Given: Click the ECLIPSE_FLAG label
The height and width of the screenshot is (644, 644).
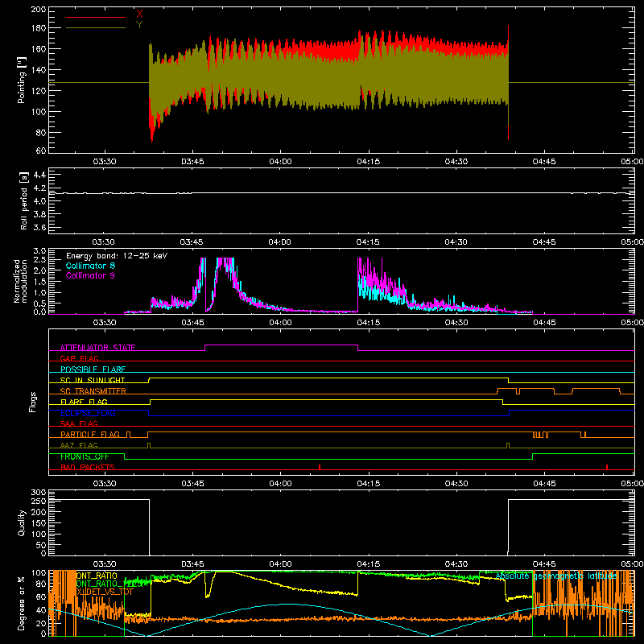Looking at the screenshot, I should point(88,413).
